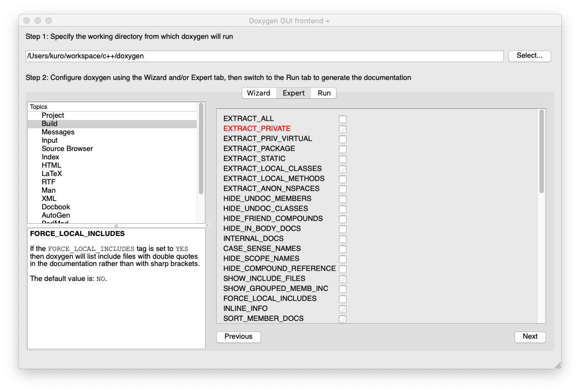Select the LaTeX topic
580x392 pixels.
tap(112, 174)
